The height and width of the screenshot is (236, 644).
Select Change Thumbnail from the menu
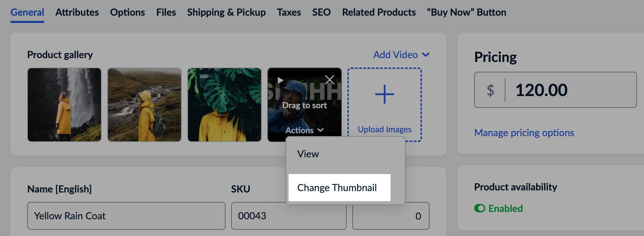[x=337, y=188]
